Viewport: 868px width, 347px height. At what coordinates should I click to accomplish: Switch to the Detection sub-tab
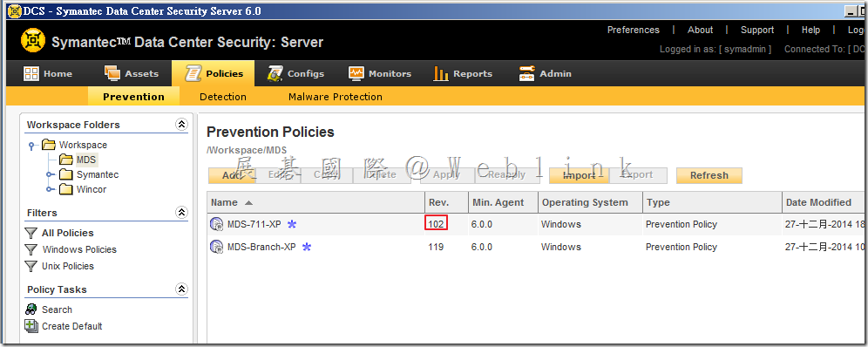tap(223, 97)
